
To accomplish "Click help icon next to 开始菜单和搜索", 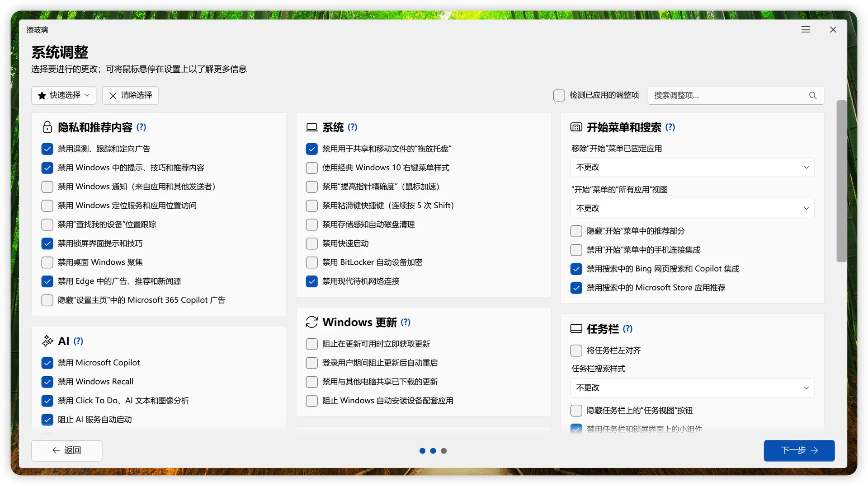I will click(x=670, y=127).
